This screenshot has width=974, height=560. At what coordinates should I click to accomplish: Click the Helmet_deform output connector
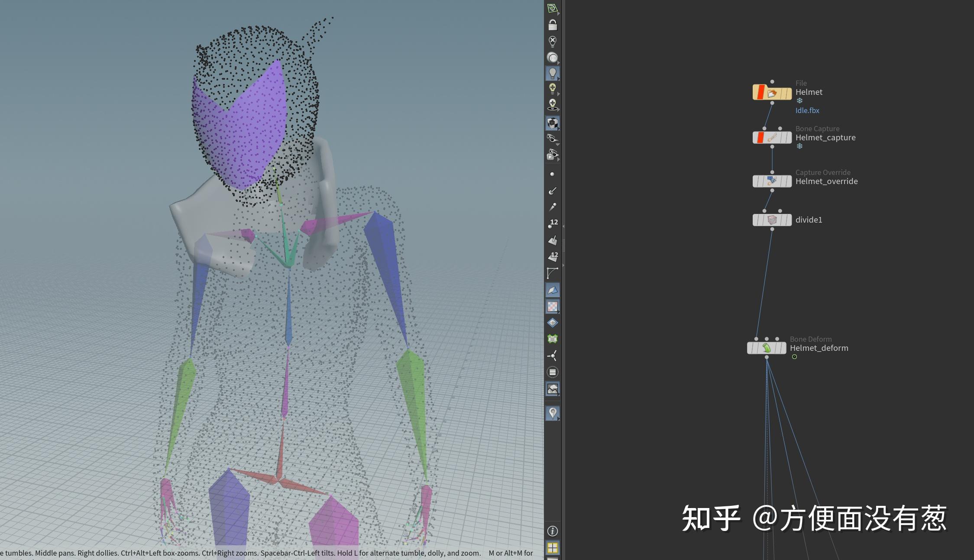(x=767, y=357)
